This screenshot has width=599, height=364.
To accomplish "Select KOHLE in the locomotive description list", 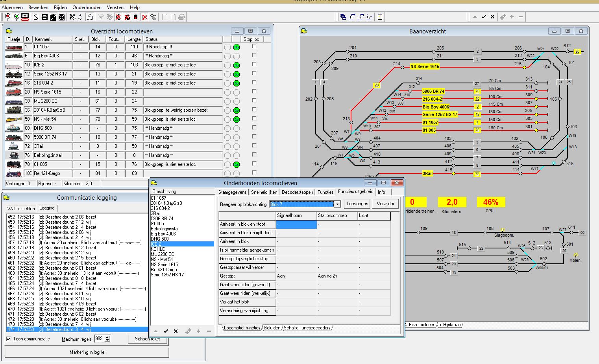I will 182,249.
